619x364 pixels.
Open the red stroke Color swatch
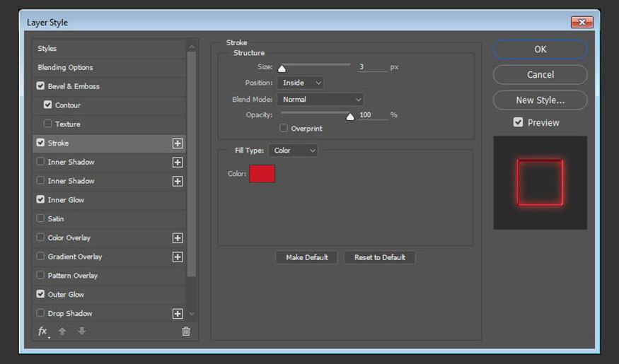tap(262, 174)
